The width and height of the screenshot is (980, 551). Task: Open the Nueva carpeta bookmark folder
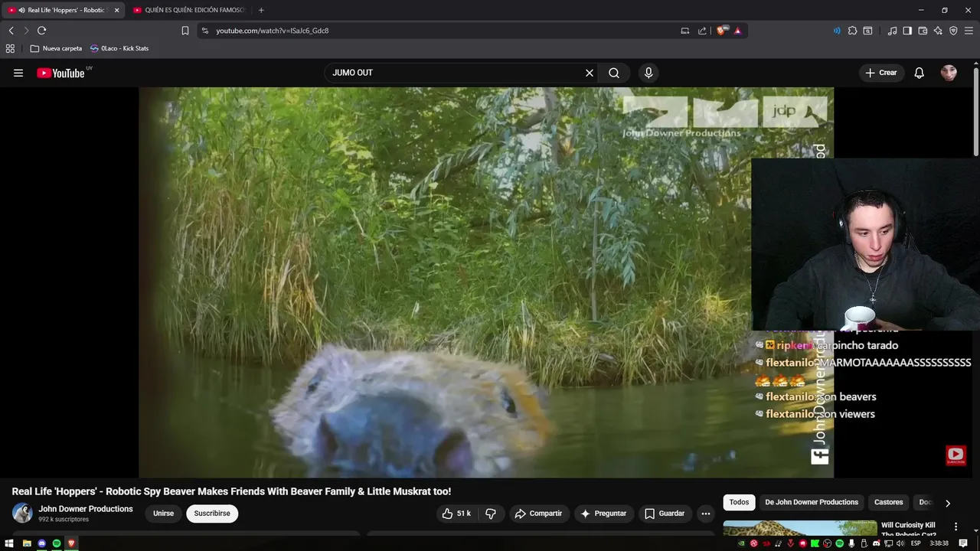[x=56, y=48]
